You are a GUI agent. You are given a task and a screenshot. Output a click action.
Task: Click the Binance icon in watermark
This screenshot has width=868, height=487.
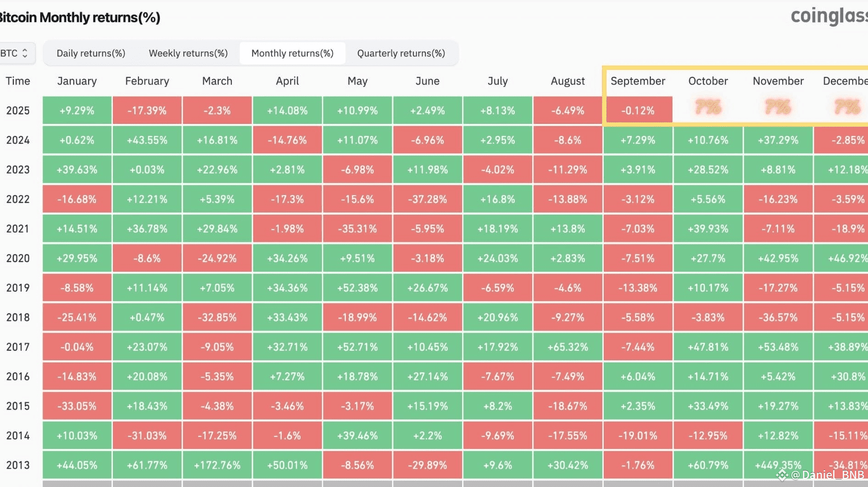(782, 475)
